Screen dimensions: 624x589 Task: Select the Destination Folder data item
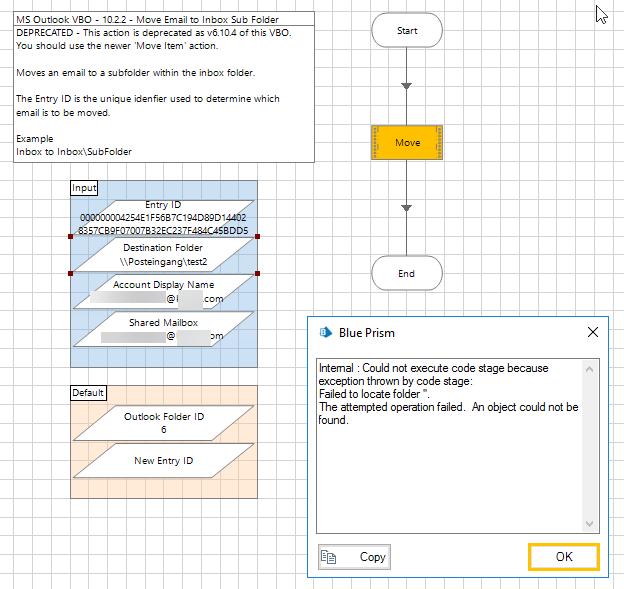[163, 255]
